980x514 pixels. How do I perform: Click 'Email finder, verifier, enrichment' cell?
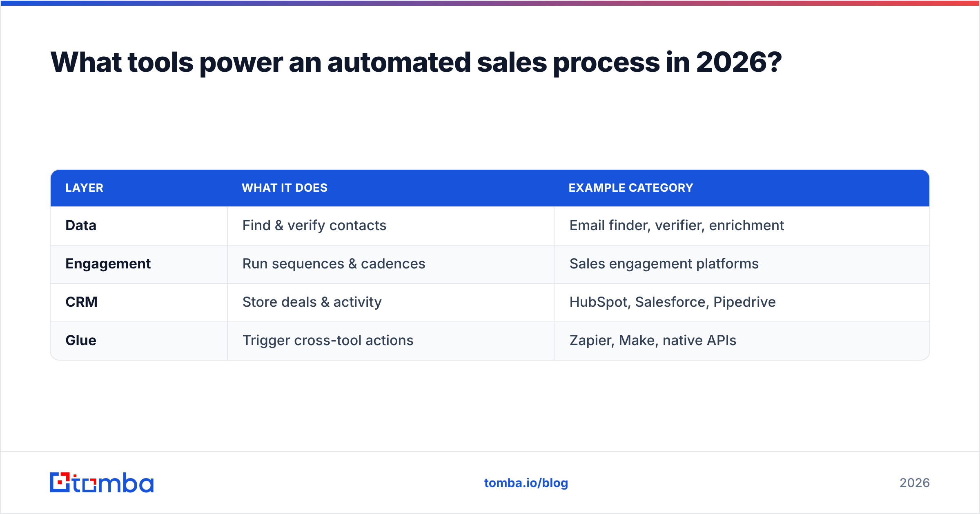[x=742, y=226]
